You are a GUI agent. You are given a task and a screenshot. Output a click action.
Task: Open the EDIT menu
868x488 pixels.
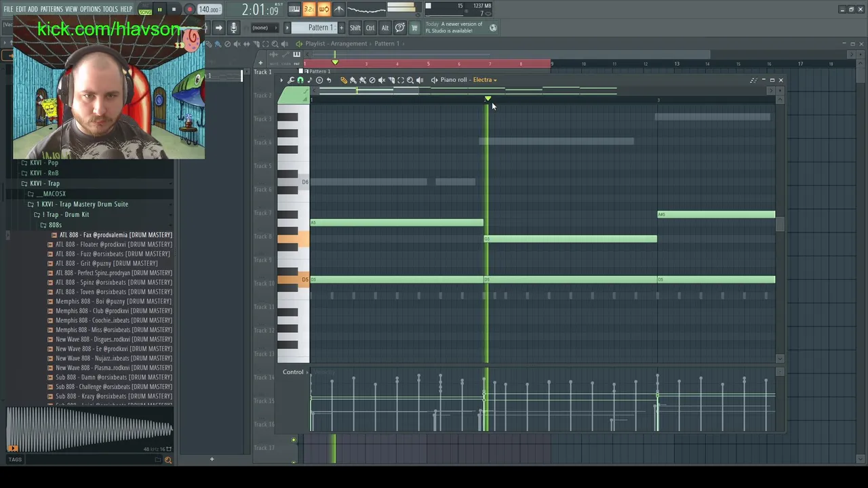20,9
